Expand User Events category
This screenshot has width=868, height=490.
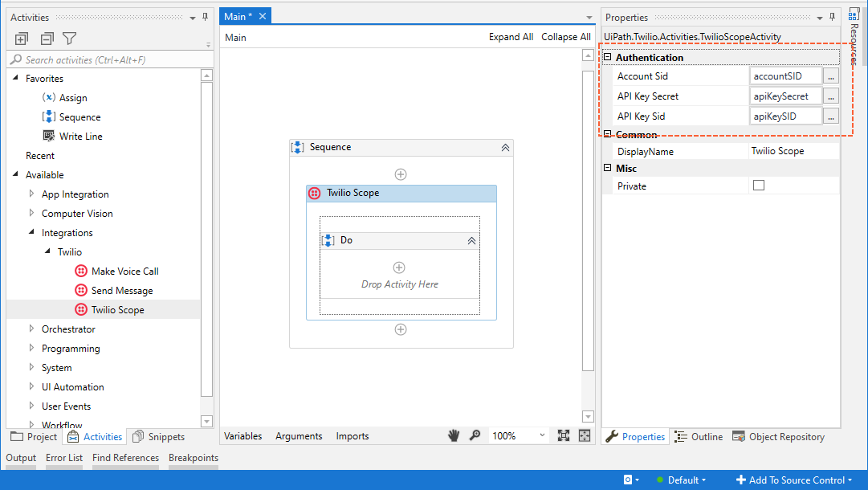(x=31, y=406)
